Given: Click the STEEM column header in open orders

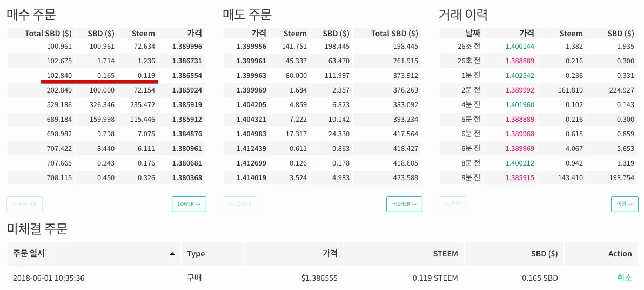Looking at the screenshot, I should pos(445,254).
